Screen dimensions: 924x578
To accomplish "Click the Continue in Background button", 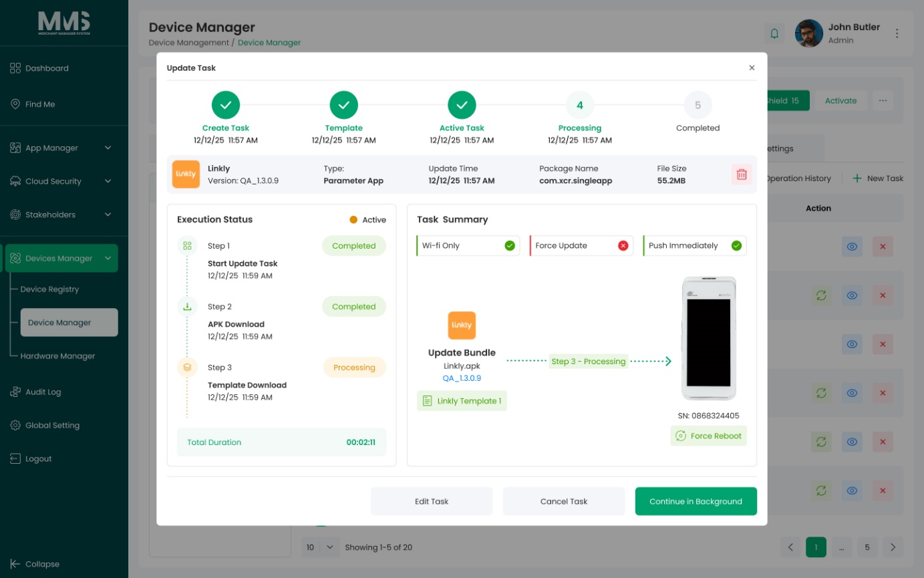I will point(696,501).
